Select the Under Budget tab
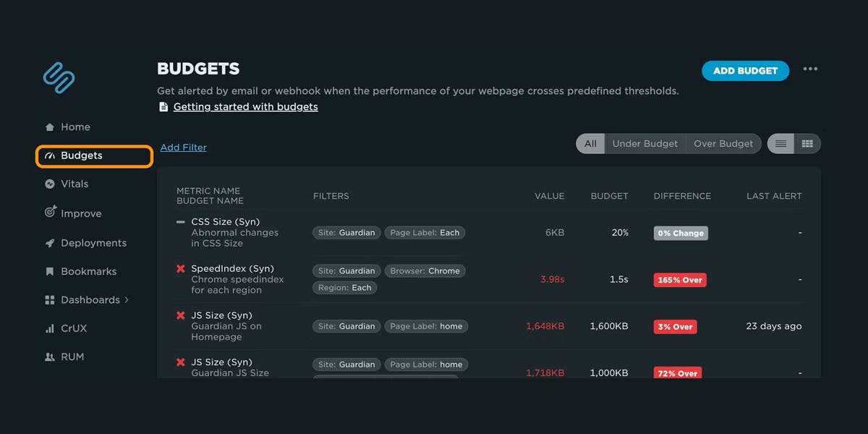The height and width of the screenshot is (434, 868). click(x=644, y=144)
